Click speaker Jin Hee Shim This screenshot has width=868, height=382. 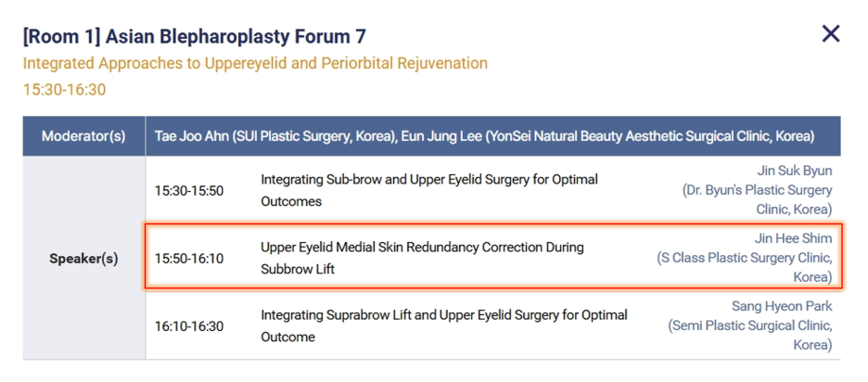click(x=793, y=238)
